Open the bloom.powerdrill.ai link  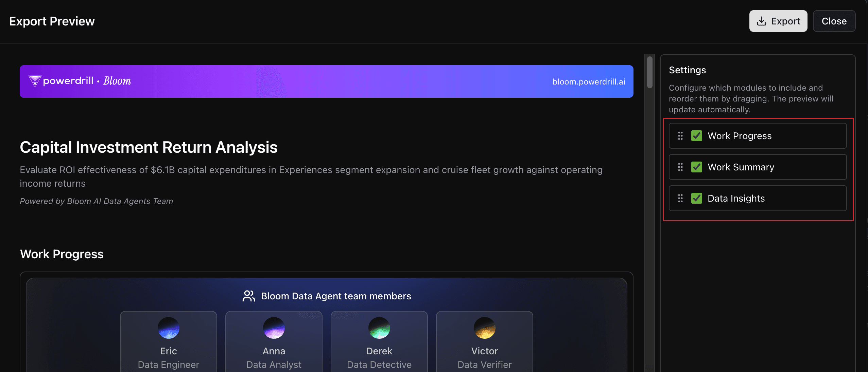click(589, 81)
